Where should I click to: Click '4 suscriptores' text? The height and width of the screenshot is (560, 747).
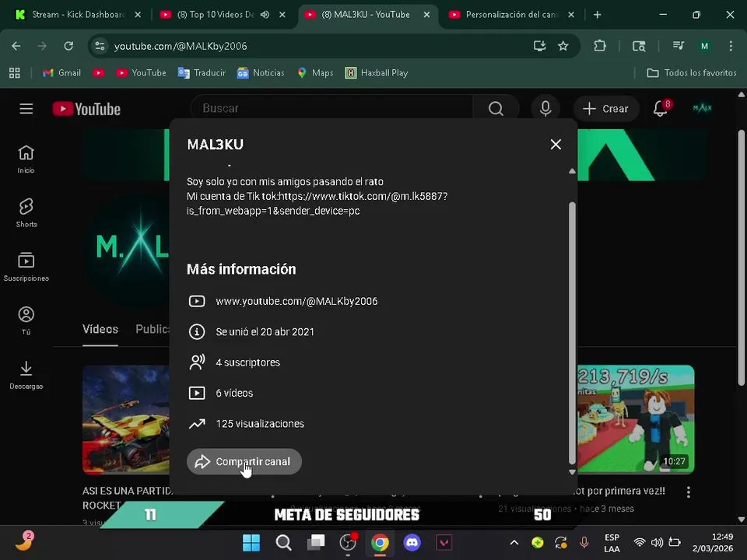(247, 362)
